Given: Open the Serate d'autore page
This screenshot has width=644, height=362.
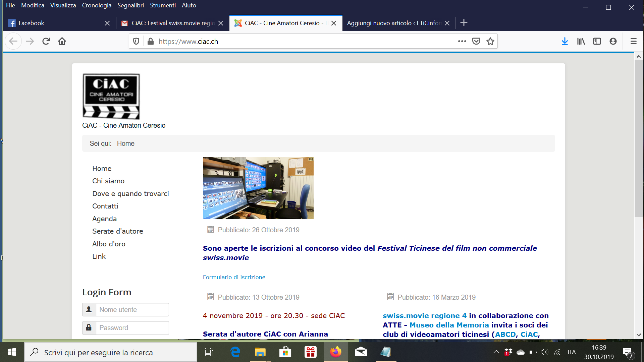Looking at the screenshot, I should (x=118, y=231).
